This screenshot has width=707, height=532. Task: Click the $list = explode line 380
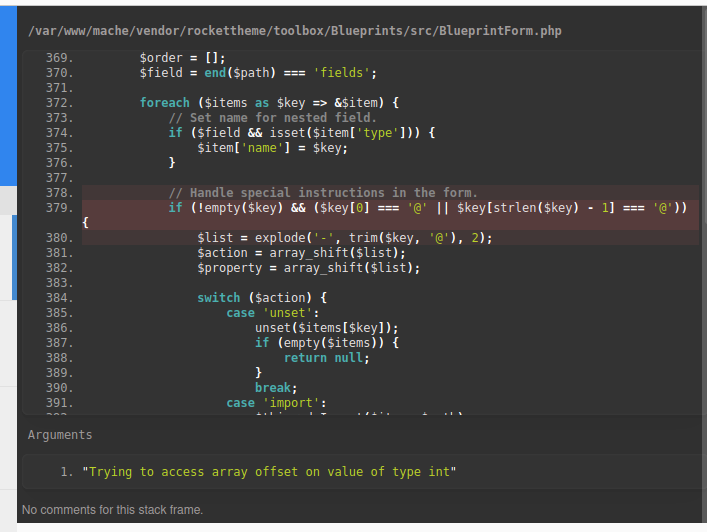(x=345, y=238)
